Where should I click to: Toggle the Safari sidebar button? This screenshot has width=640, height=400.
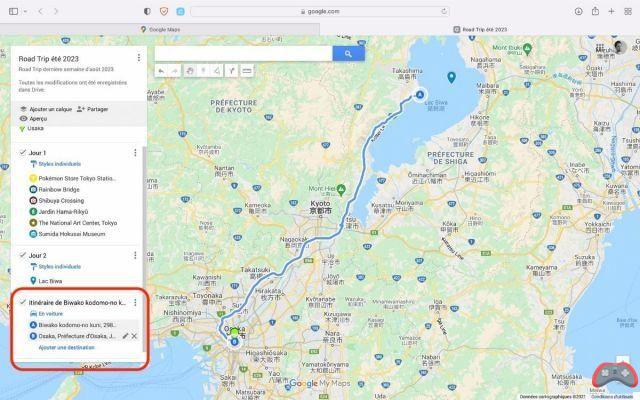click(x=13, y=11)
